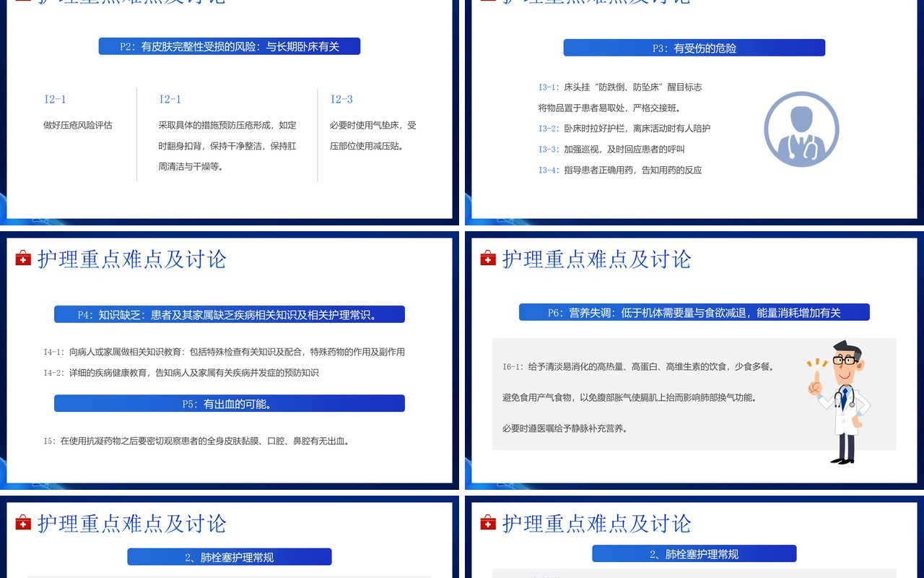Click the I3-2 卧床时拉好护栏 line
This screenshot has height=578, width=924.
(x=624, y=128)
